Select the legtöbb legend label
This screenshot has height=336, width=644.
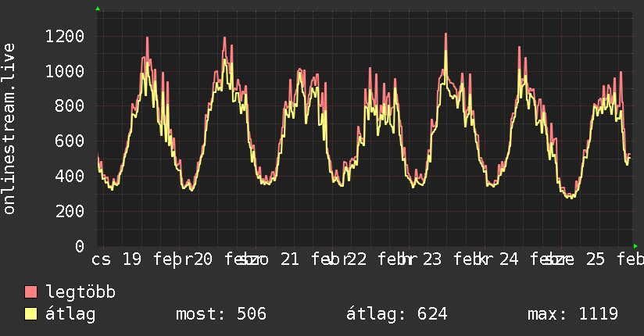80,292
